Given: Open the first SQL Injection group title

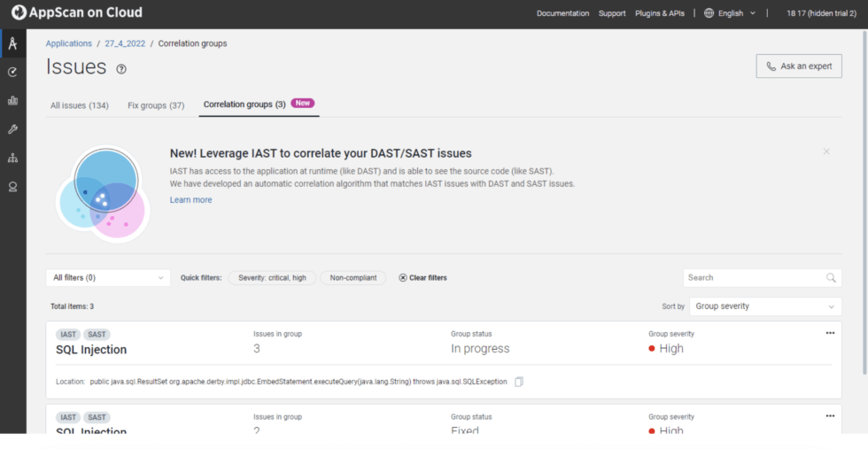Looking at the screenshot, I should point(91,350).
